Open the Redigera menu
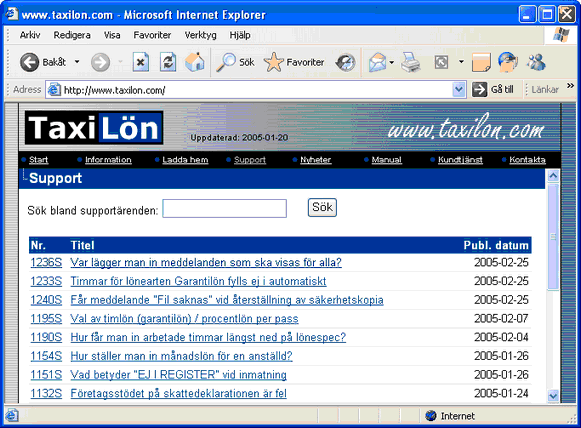This screenshot has height=428, width=581. [x=72, y=35]
